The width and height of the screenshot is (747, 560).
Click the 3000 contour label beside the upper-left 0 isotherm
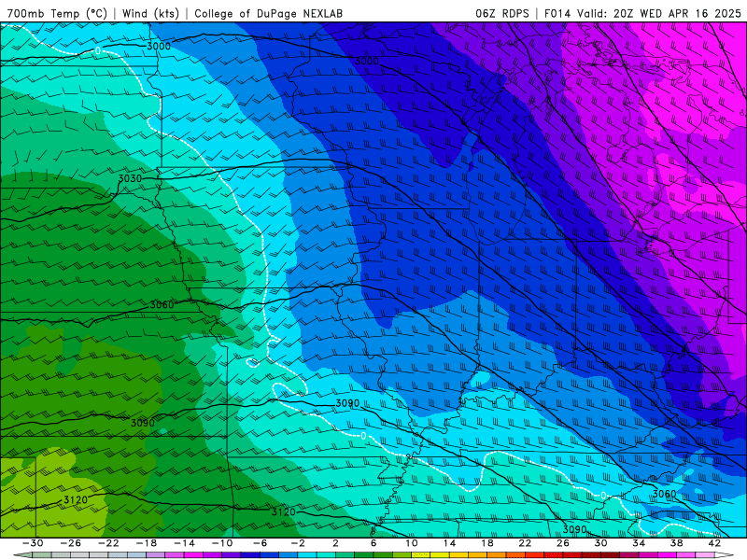point(159,46)
